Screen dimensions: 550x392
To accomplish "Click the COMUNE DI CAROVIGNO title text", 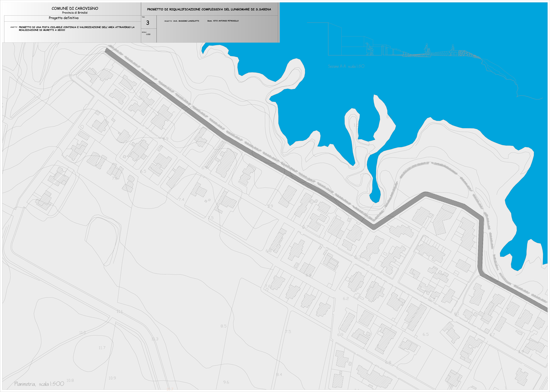I will [75, 8].
